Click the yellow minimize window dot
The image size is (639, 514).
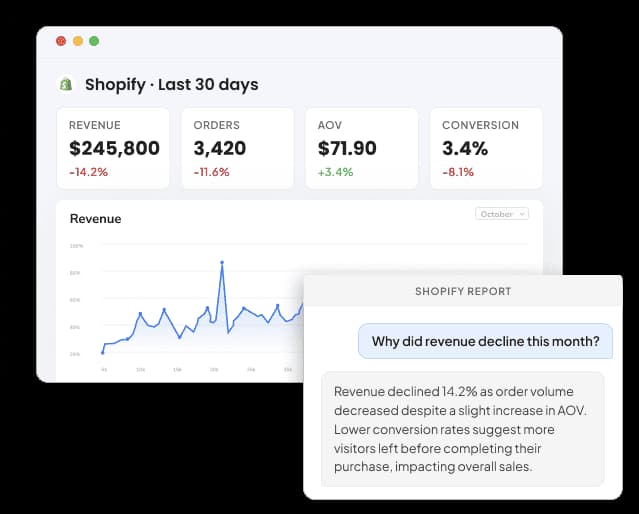[x=78, y=41]
